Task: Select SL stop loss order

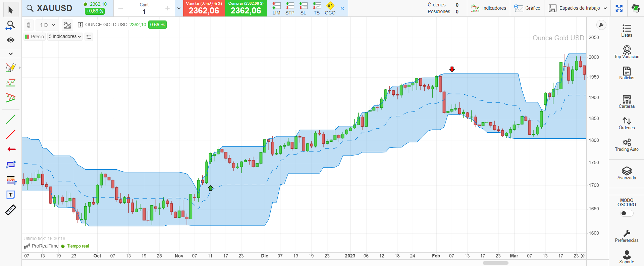Action: point(303,8)
